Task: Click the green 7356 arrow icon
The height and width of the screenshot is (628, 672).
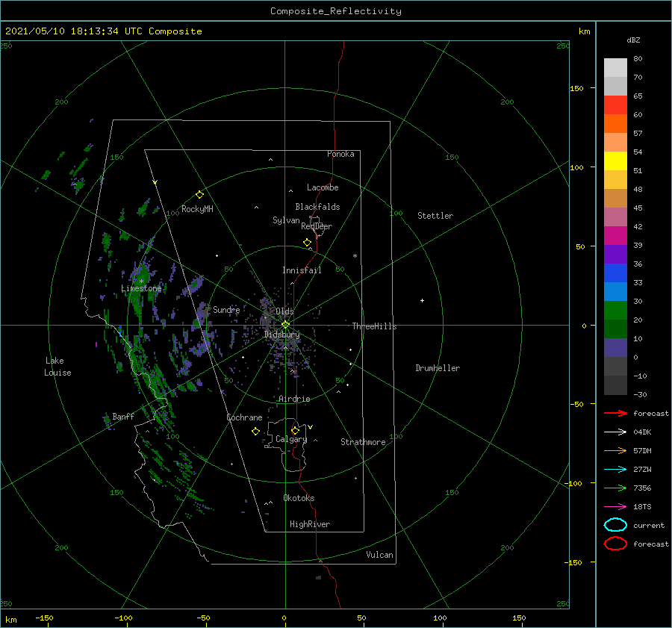Action: coord(615,488)
